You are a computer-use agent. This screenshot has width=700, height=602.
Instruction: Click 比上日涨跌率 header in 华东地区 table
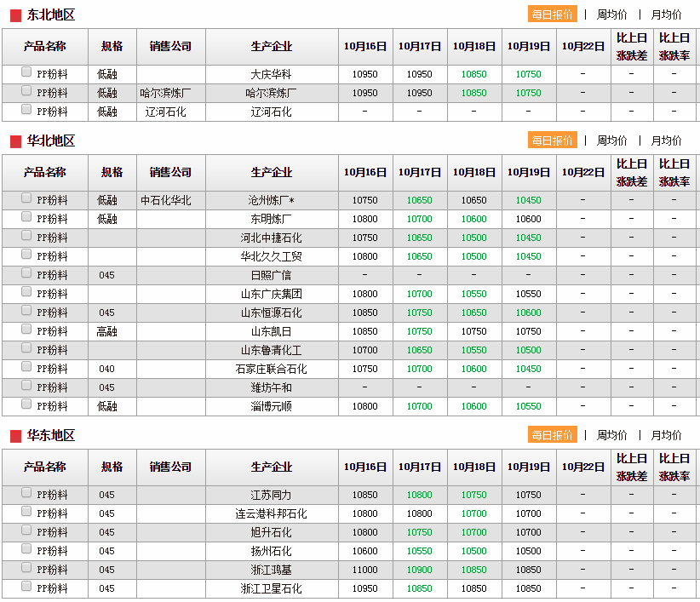pos(674,467)
